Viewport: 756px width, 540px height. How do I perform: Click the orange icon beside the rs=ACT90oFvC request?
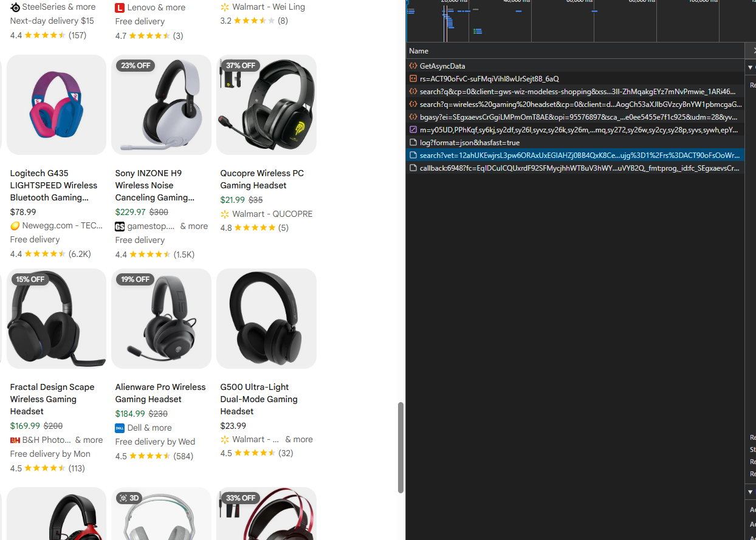click(x=414, y=78)
